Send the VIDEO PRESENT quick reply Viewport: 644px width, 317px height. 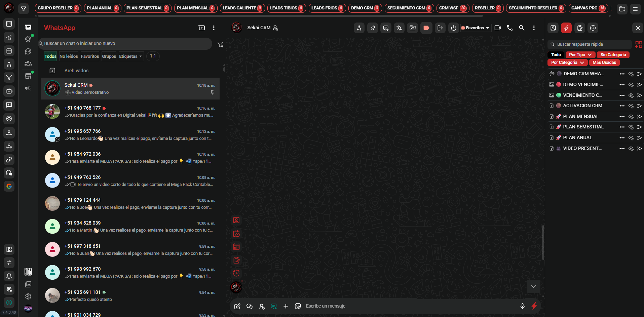[639, 149]
